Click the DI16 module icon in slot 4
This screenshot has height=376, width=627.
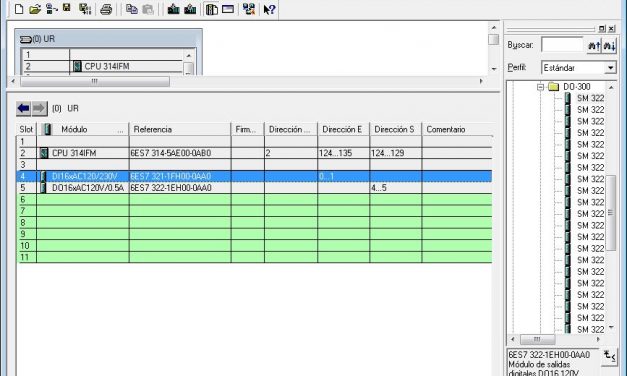(43, 176)
